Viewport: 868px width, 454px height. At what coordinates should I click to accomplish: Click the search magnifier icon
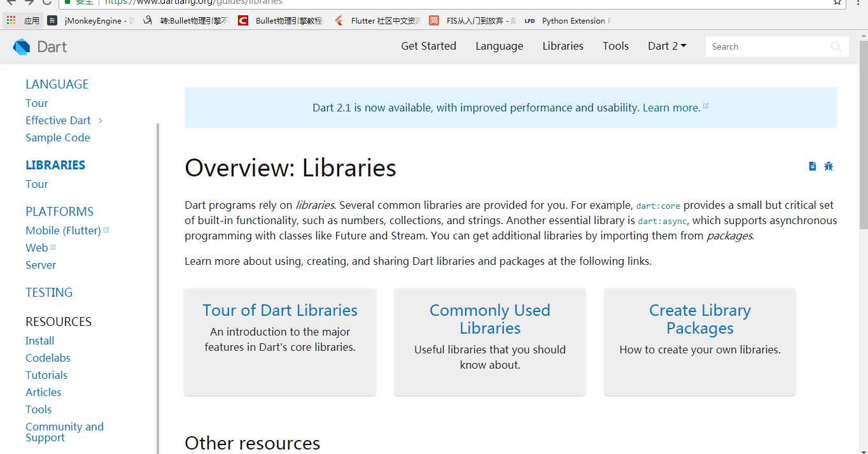click(x=836, y=46)
